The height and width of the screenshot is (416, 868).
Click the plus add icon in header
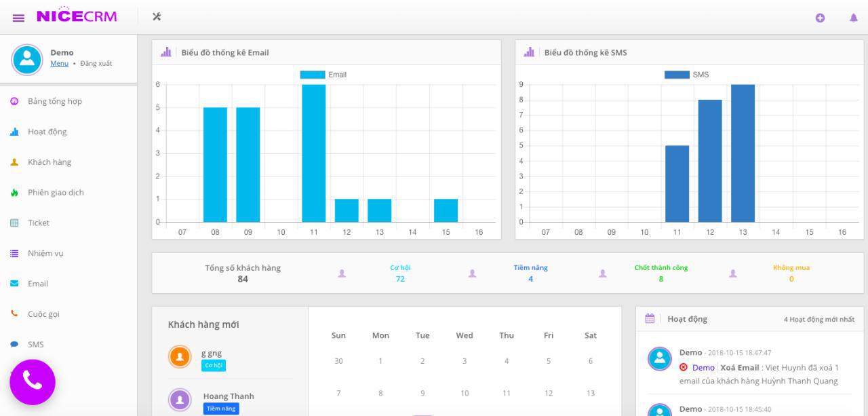click(820, 18)
